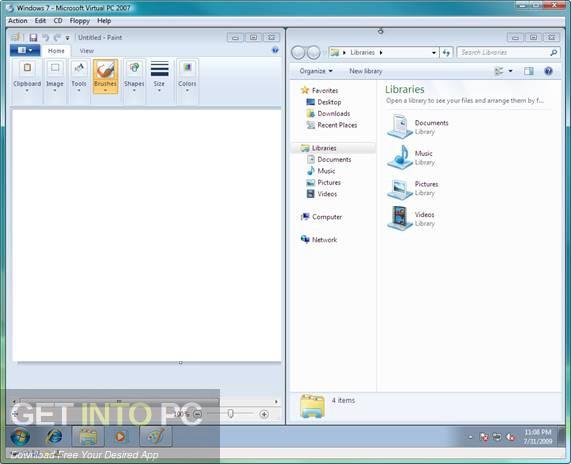This screenshot has height=464, width=571.
Task: Open the Edit menu of Virtual PC
Action: coord(40,21)
